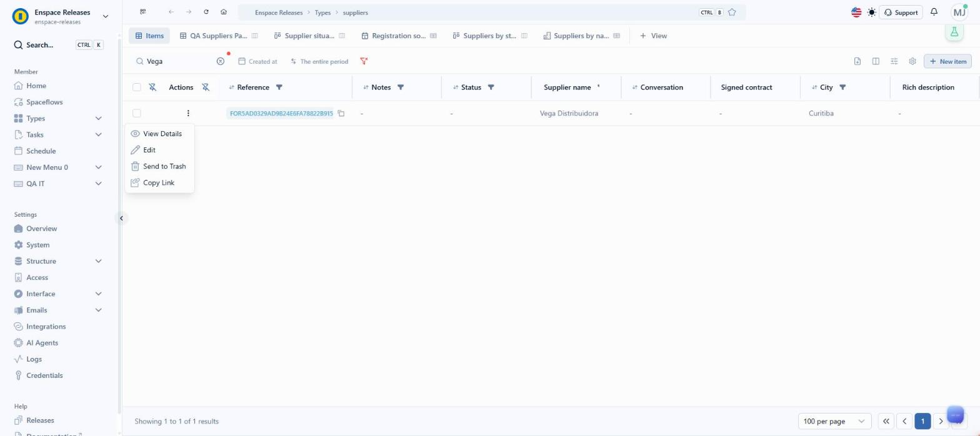Click the Support button
Viewport: 980px width, 436px height.
[901, 12]
